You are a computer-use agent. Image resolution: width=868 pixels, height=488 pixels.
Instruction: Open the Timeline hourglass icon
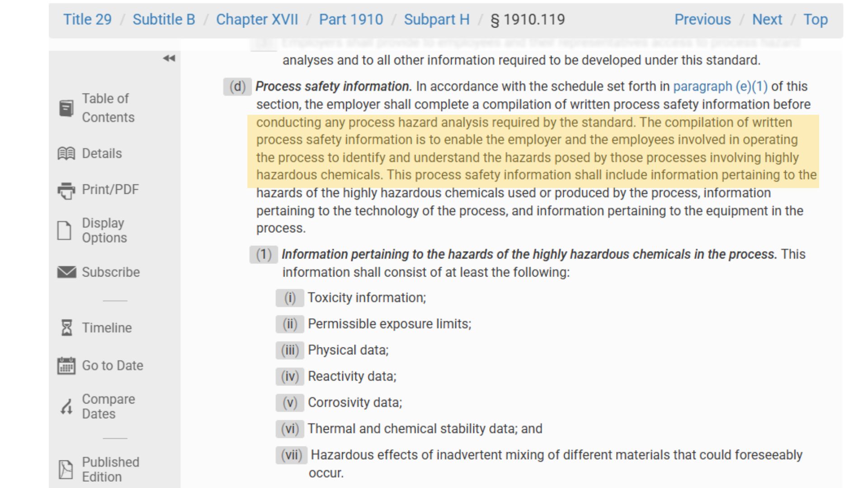[66, 328]
